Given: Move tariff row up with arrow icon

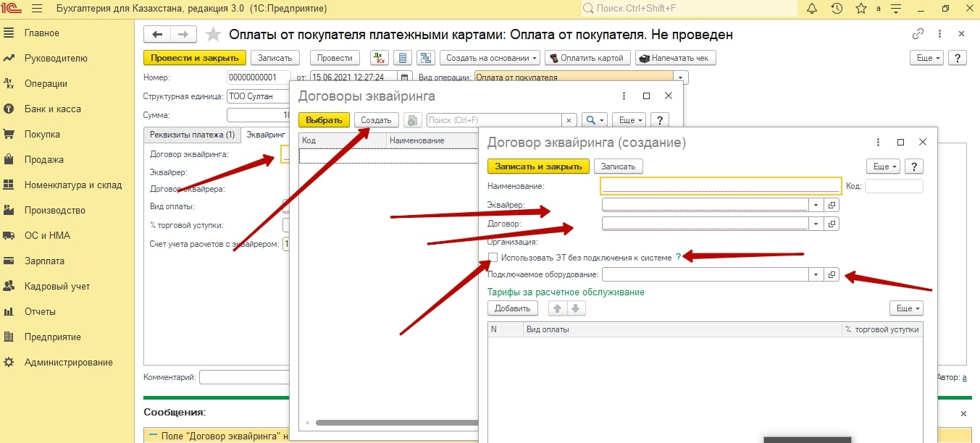Looking at the screenshot, I should click(557, 308).
